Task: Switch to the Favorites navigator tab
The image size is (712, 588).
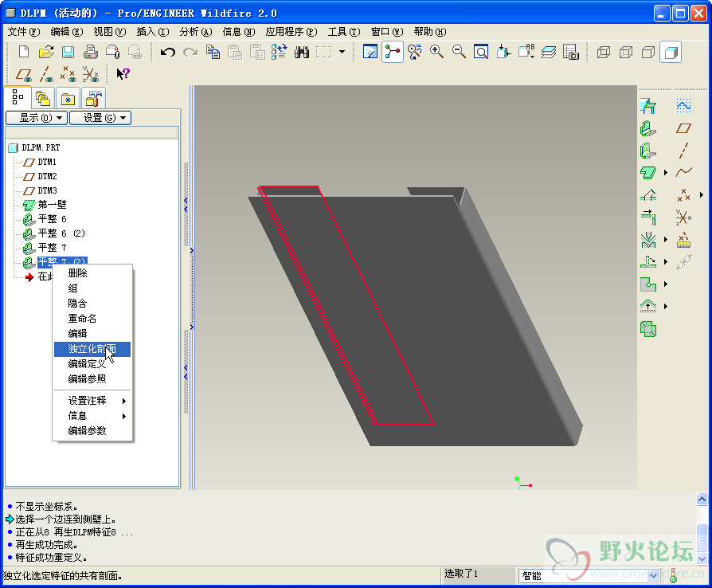Action: point(68,98)
